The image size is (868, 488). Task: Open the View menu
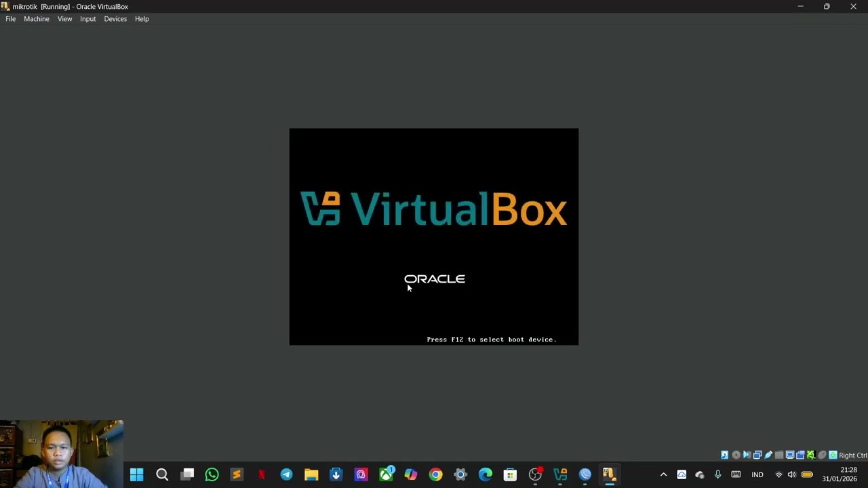coord(64,19)
